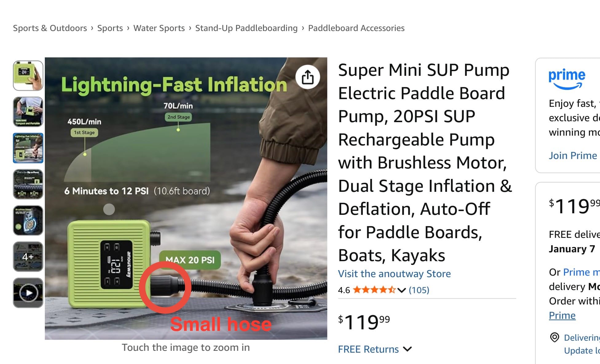Select the first thumbnail of pump in hand
600x364 pixels.
[x=28, y=76]
